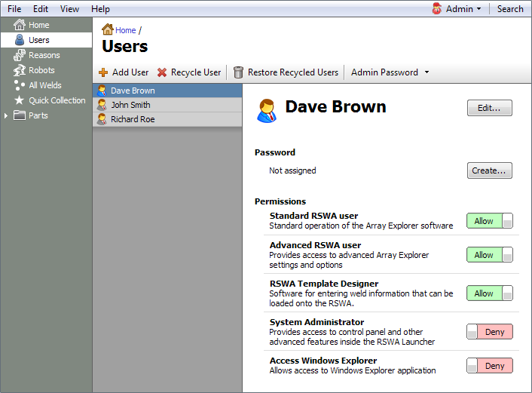Open the Admin account dropdown arrow

pyautogui.click(x=478, y=9)
